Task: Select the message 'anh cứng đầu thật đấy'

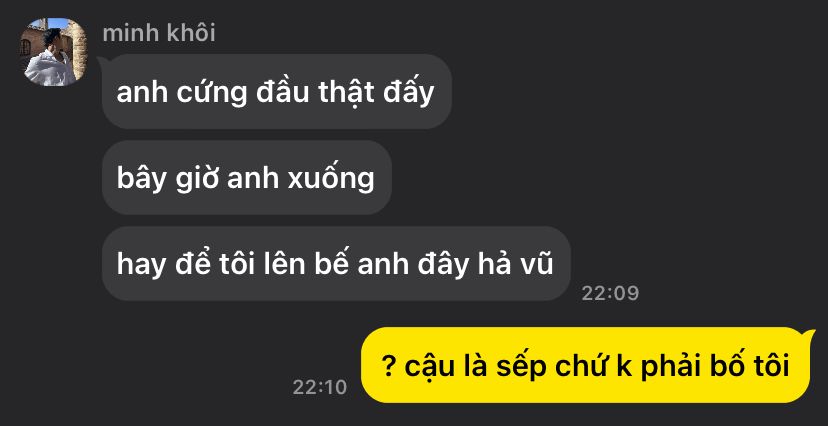Action: (276, 91)
